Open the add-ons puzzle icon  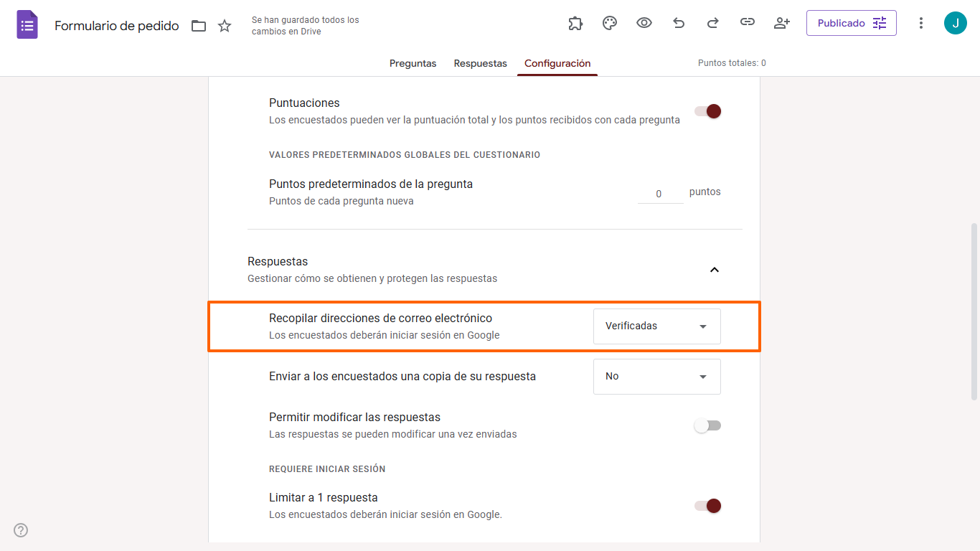(x=575, y=23)
